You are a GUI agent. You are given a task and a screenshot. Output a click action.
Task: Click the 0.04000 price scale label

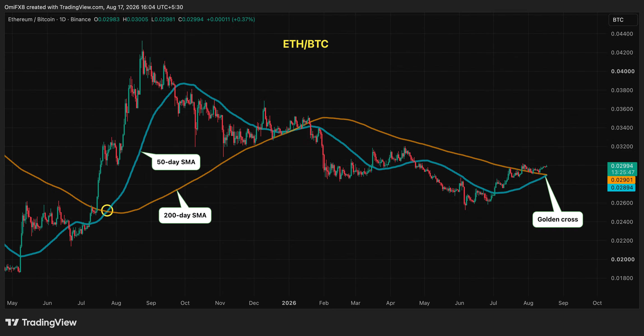(x=623, y=71)
